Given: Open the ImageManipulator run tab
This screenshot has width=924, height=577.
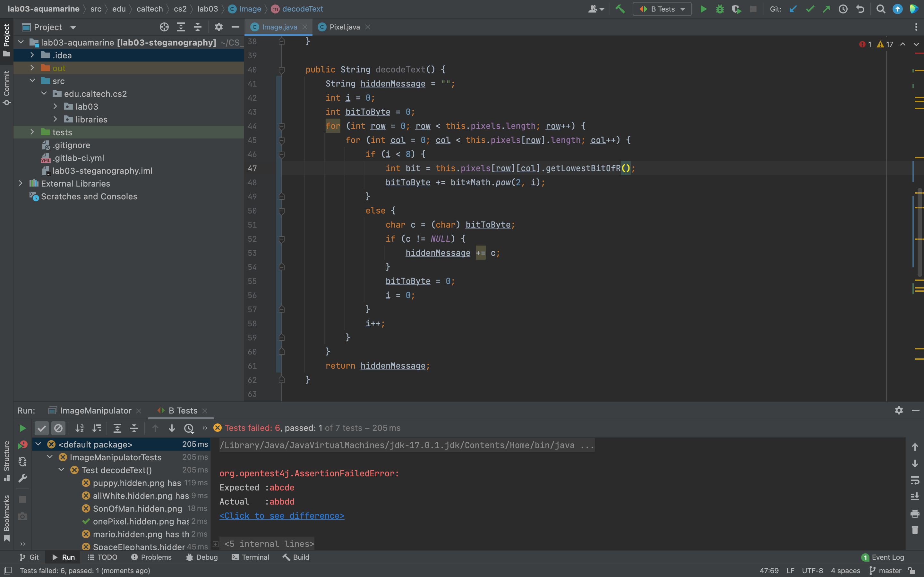Looking at the screenshot, I should (x=96, y=411).
